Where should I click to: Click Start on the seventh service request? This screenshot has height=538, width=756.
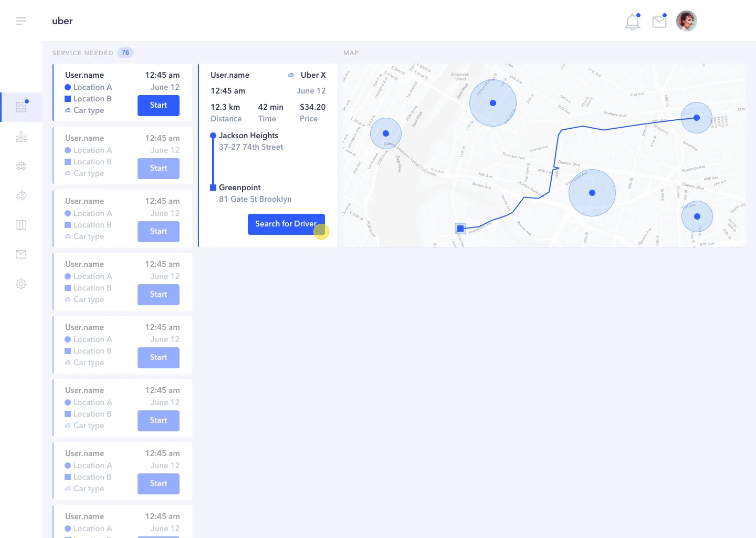pos(159,483)
